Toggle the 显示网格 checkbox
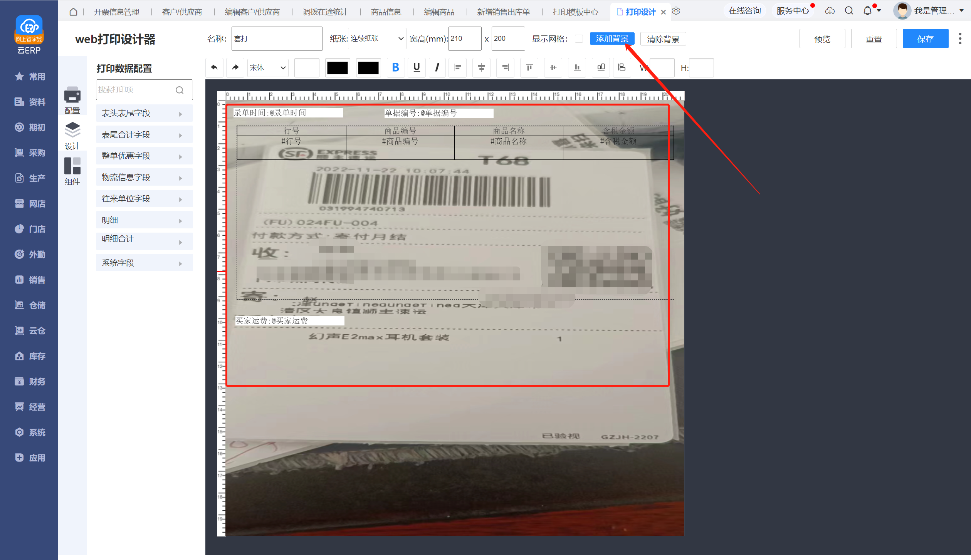971x560 pixels. coord(579,39)
